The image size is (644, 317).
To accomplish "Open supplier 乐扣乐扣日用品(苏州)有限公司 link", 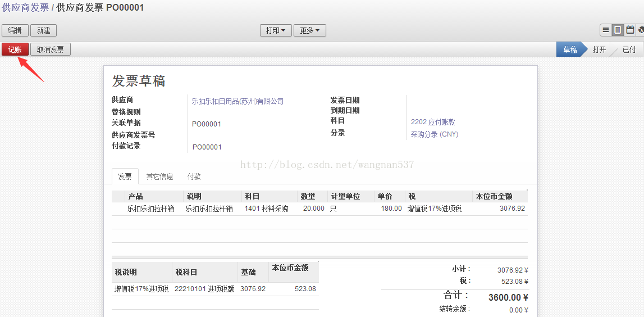I will coord(238,102).
